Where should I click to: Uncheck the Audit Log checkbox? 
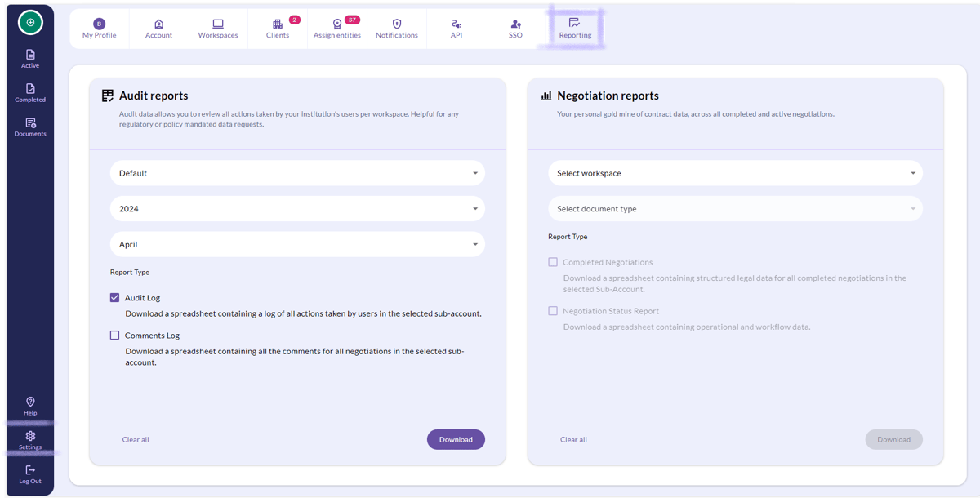click(114, 298)
